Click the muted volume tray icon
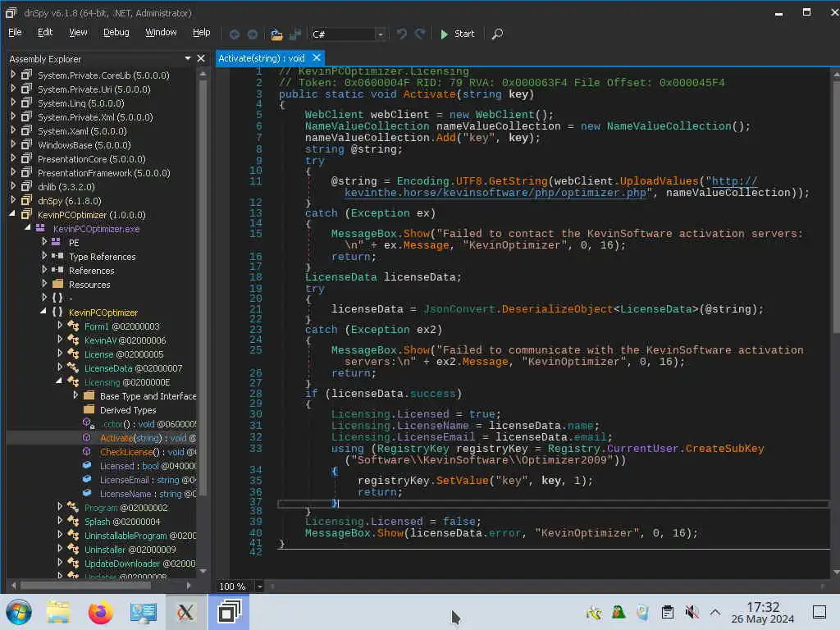This screenshot has height=630, width=840. (x=692, y=612)
